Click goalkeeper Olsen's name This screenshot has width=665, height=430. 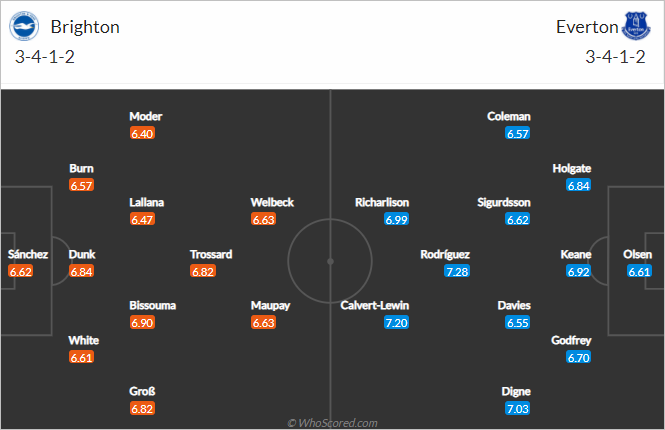coord(637,254)
